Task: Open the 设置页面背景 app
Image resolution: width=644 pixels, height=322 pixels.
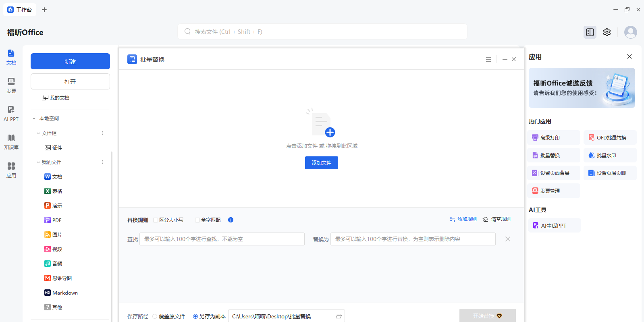Action: pos(554,173)
